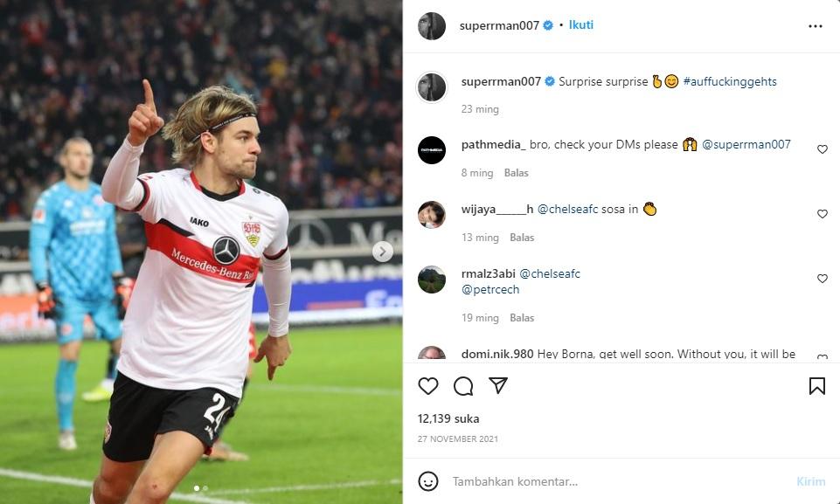Like pathmedia_ comment heart
Viewport: 840px width, 504px height.
(822, 149)
